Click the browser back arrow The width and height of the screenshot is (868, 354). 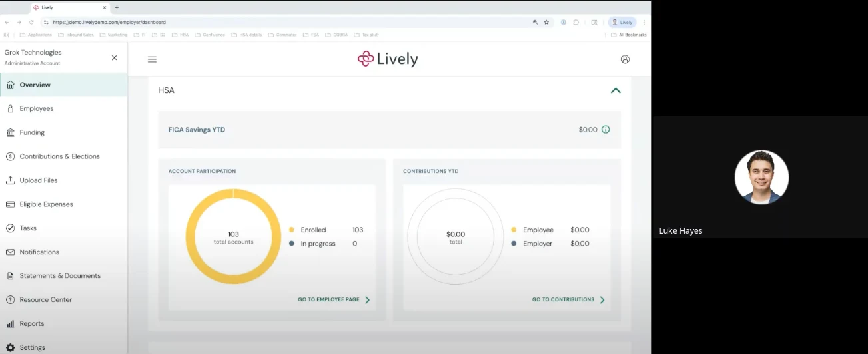(7, 22)
